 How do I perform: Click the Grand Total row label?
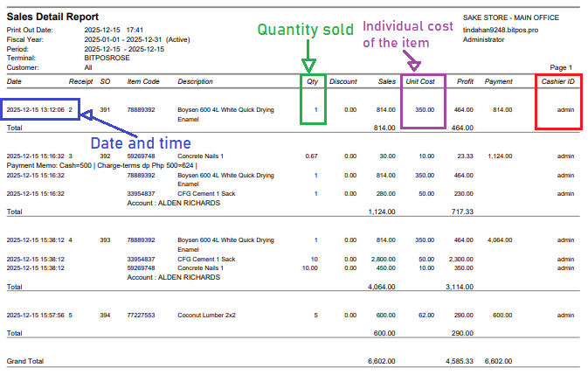click(23, 360)
